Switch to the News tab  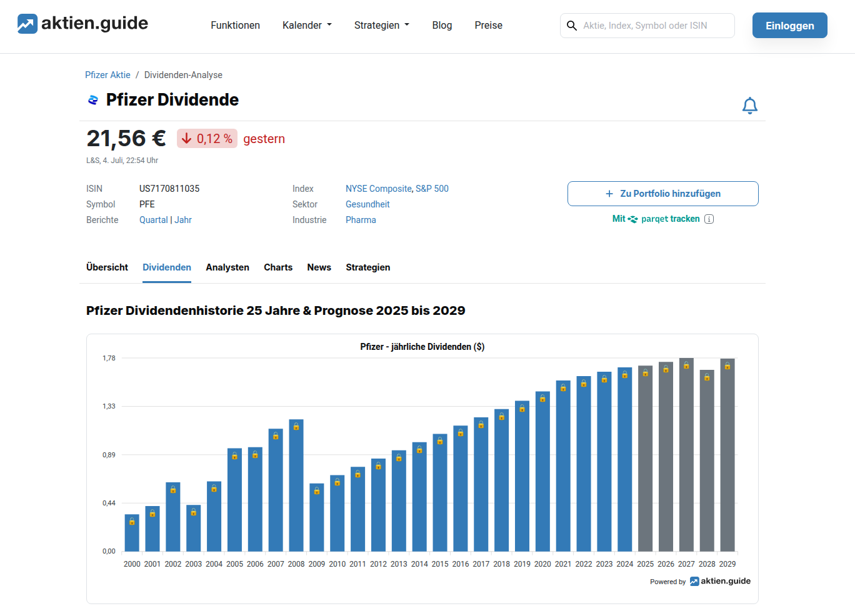pyautogui.click(x=319, y=267)
